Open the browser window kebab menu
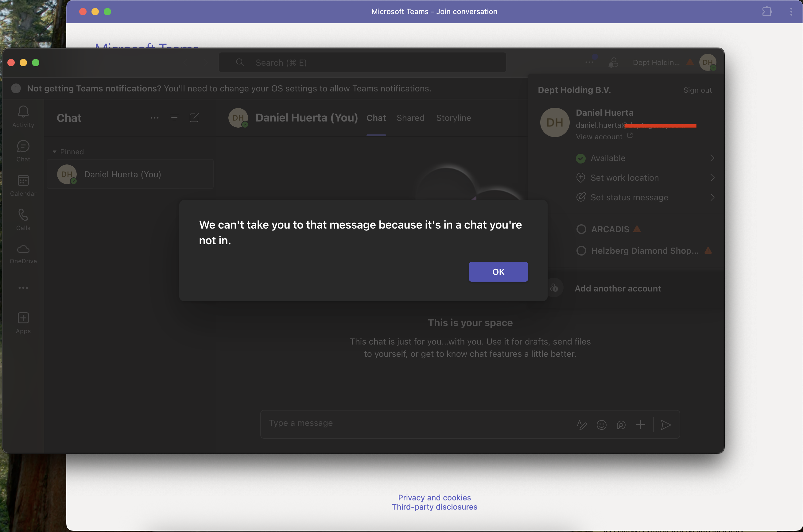 [x=791, y=12]
